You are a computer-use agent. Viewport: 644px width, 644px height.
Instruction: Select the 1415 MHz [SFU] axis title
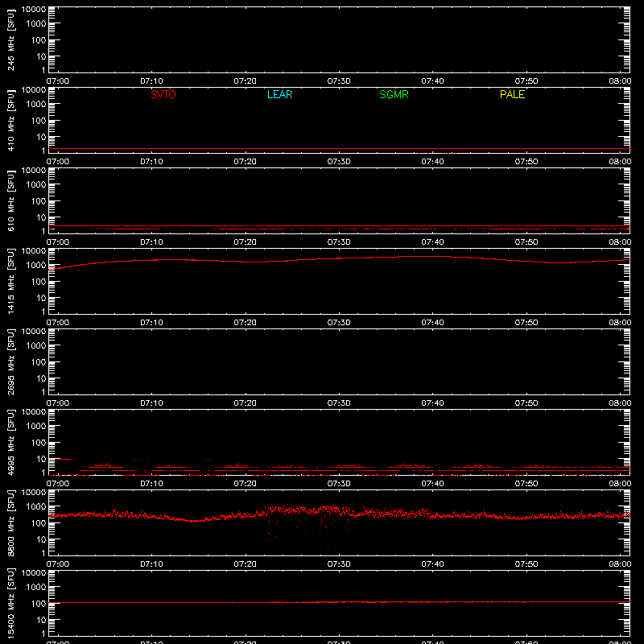tap(10, 282)
